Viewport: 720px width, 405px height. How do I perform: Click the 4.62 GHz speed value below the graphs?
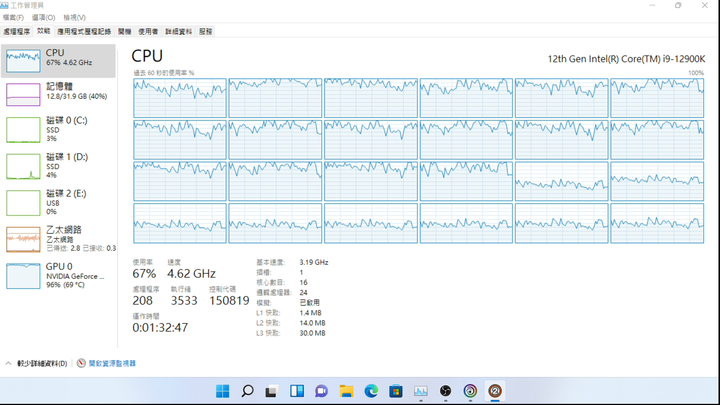point(191,274)
